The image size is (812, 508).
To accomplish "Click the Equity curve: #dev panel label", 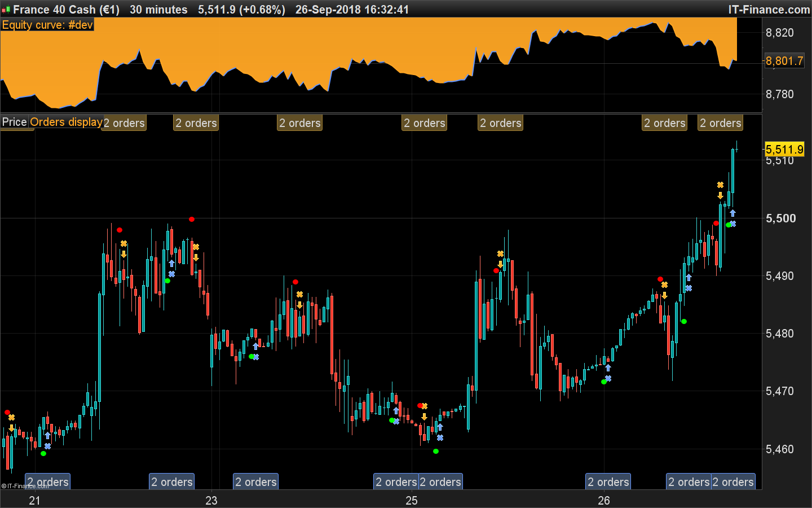I will coord(47,25).
